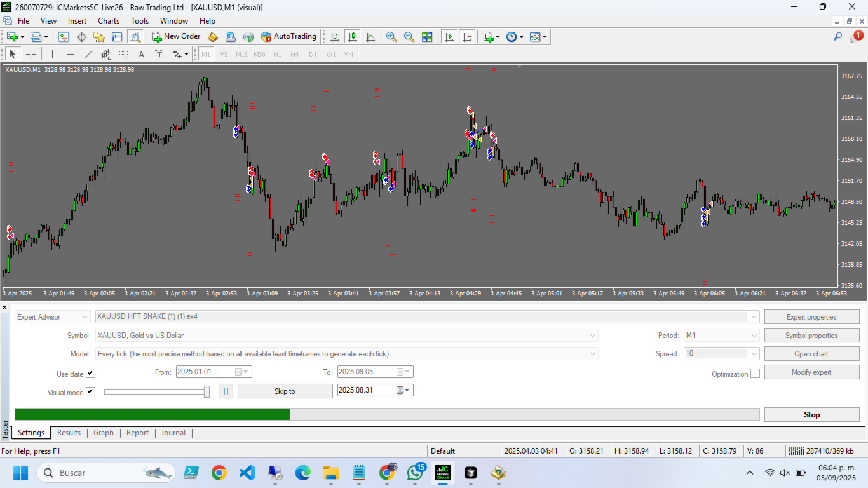Open the New Chart toolbar icon

12,37
